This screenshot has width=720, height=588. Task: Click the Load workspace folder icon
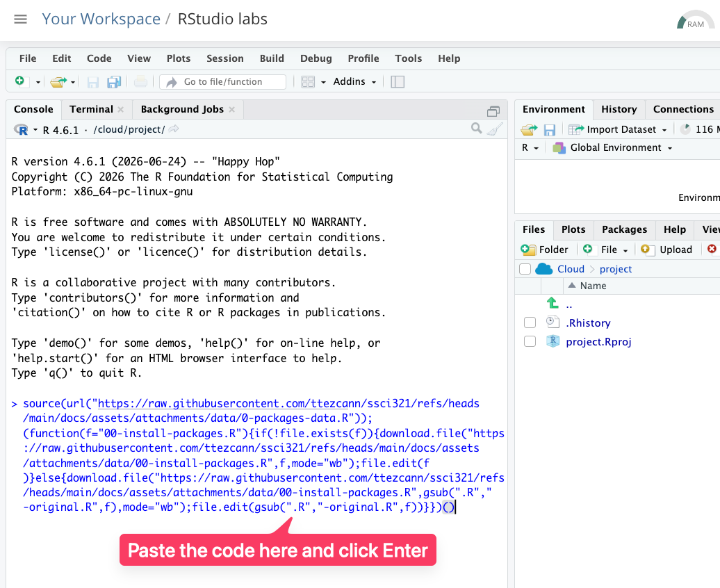point(529,129)
